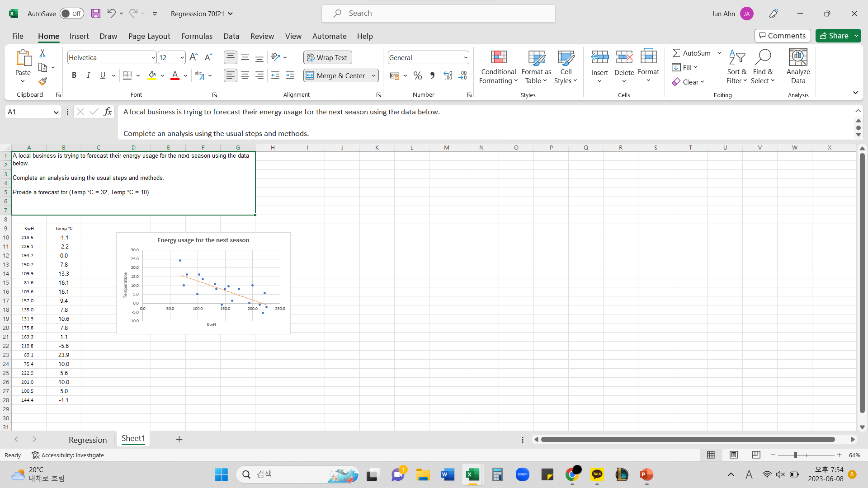This screenshot has height=488, width=868.
Task: Click the Cut scissors icon
Action: [x=42, y=53]
